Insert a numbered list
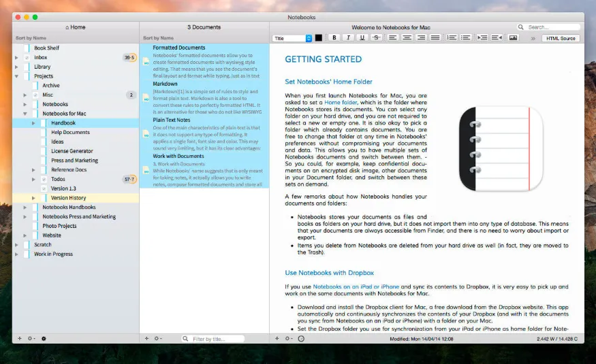Image resolution: width=596 pixels, height=364 pixels. coord(452,37)
